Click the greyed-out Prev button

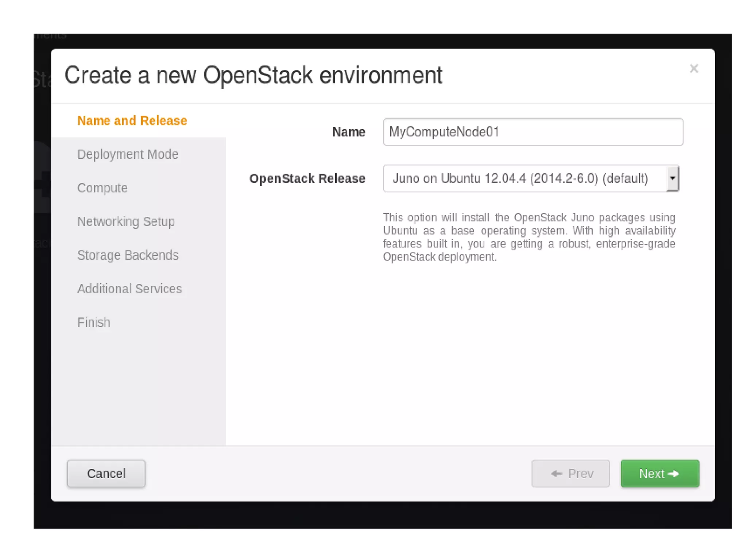pyautogui.click(x=570, y=474)
